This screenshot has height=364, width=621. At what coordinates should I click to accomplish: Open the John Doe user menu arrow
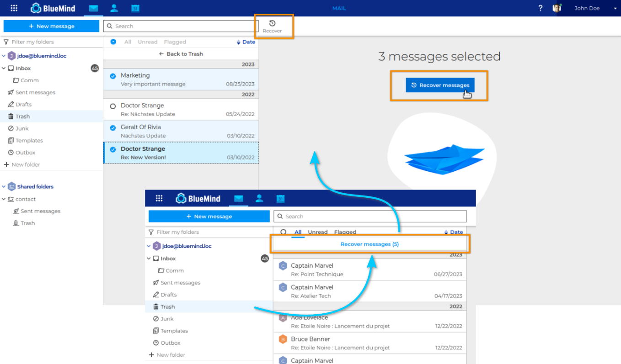[615, 9]
